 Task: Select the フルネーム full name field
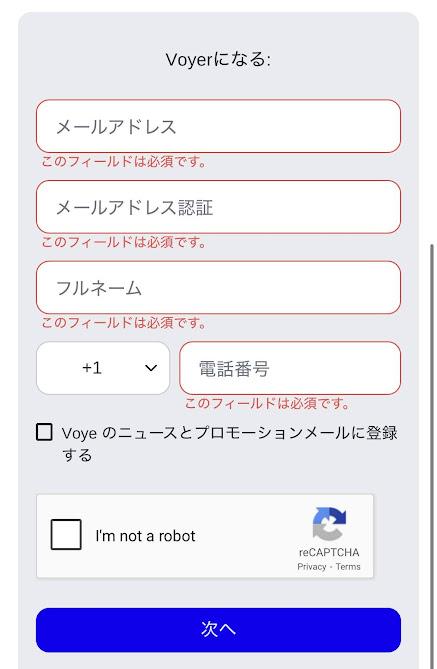tap(218, 288)
